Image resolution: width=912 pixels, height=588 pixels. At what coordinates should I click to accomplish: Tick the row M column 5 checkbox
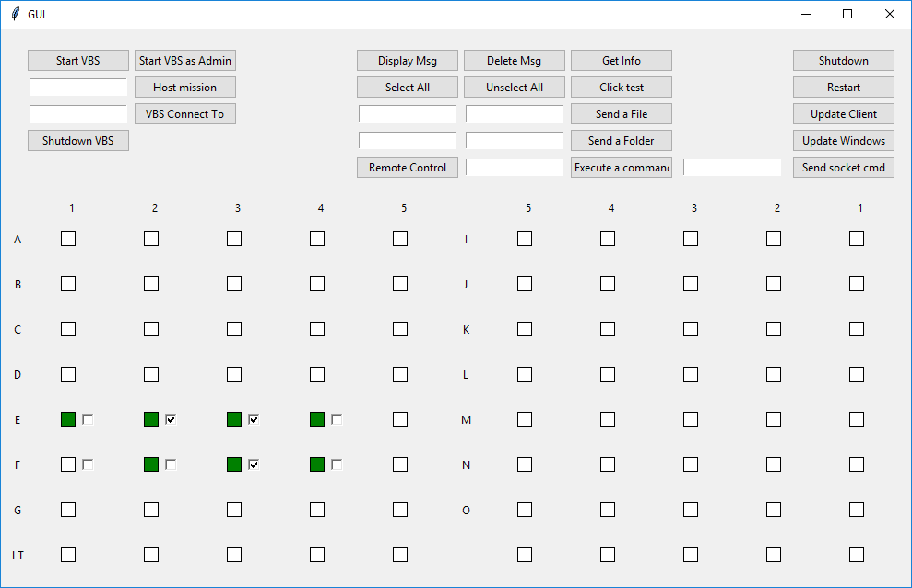(525, 419)
